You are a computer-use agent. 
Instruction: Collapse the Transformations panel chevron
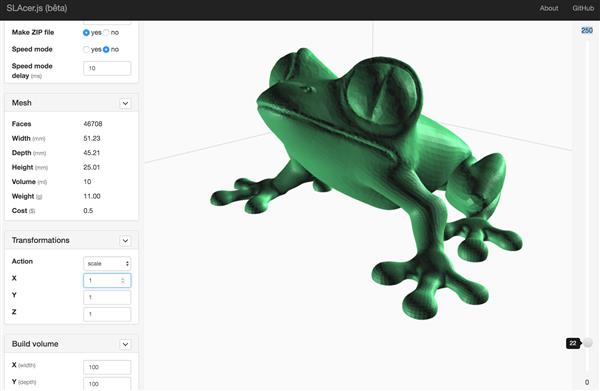(125, 241)
